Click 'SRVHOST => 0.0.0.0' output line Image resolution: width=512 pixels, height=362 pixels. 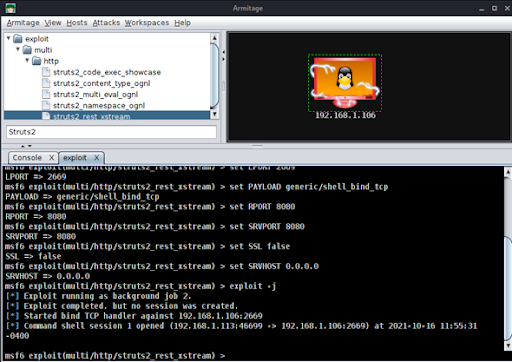coord(48,276)
